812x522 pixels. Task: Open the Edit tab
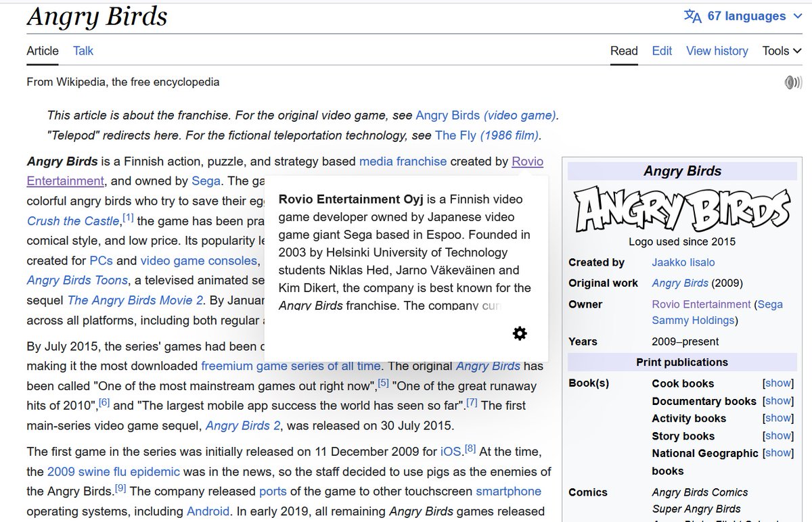(662, 51)
